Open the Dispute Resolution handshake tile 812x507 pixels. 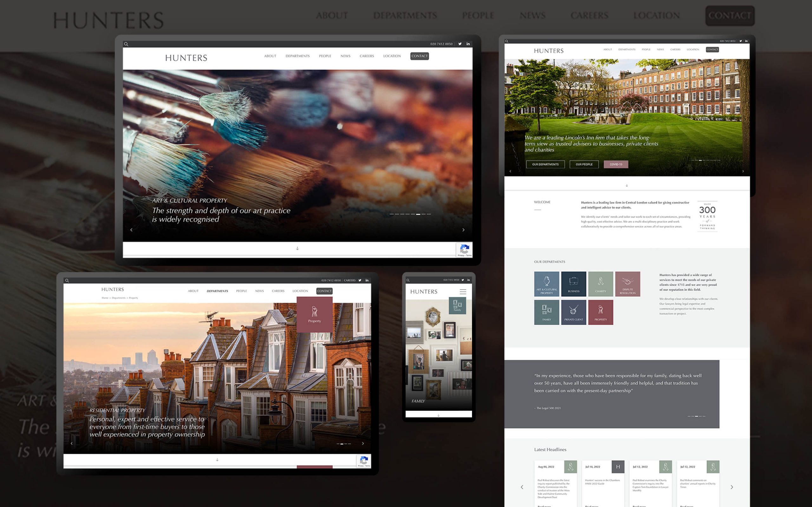(x=627, y=284)
